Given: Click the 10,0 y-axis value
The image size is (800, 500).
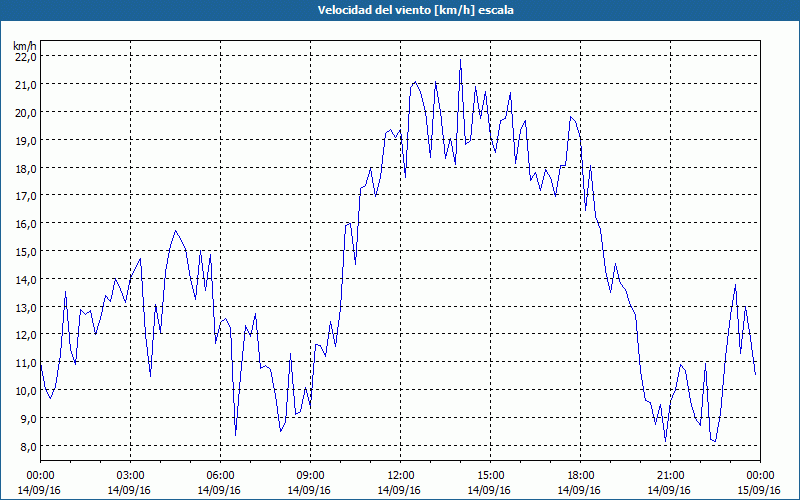Looking at the screenshot, I should coord(25,391).
